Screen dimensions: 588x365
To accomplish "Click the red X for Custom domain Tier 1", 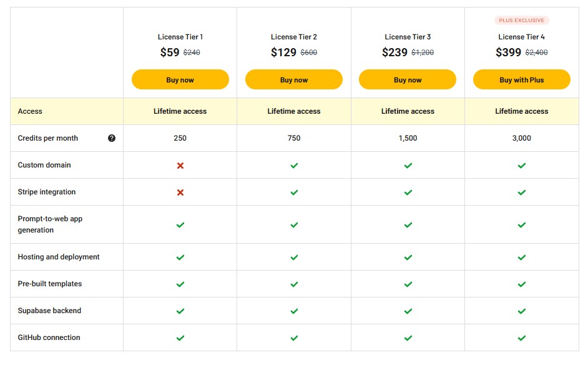I will 180,166.
